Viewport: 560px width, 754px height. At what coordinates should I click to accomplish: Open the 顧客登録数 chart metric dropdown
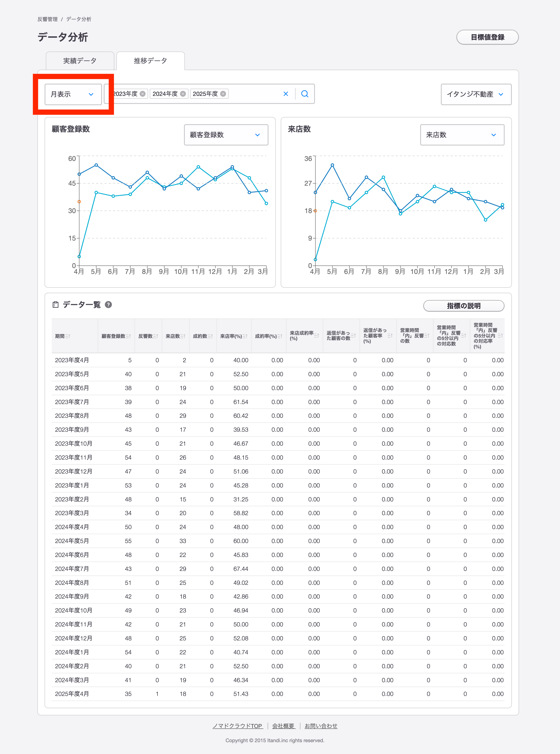(x=226, y=135)
